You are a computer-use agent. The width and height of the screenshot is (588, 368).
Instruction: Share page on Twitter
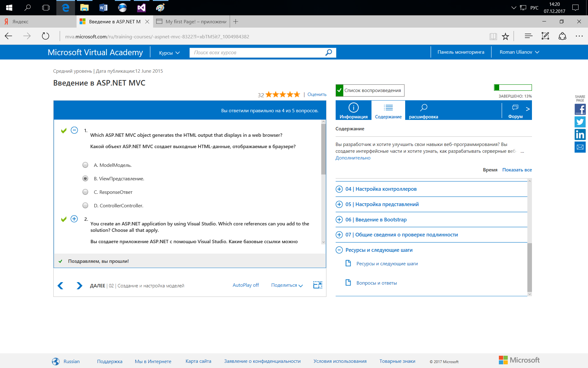click(580, 122)
